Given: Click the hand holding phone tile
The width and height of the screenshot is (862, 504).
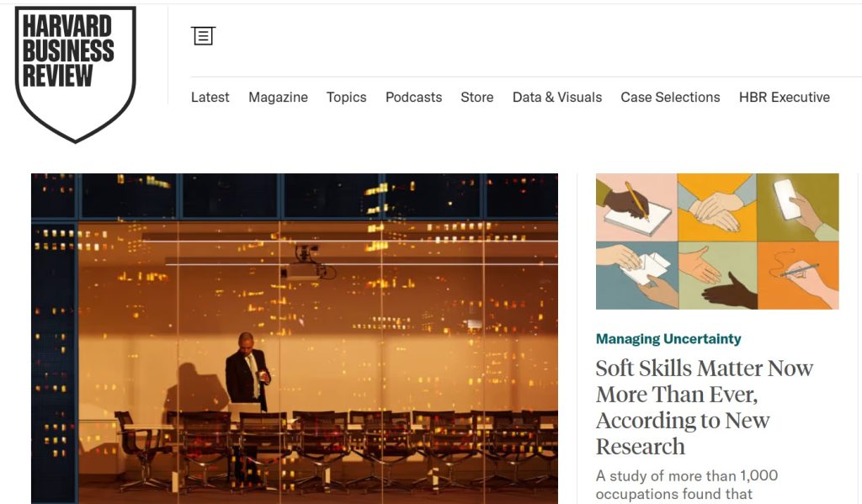Looking at the screenshot, I should pos(798,207).
